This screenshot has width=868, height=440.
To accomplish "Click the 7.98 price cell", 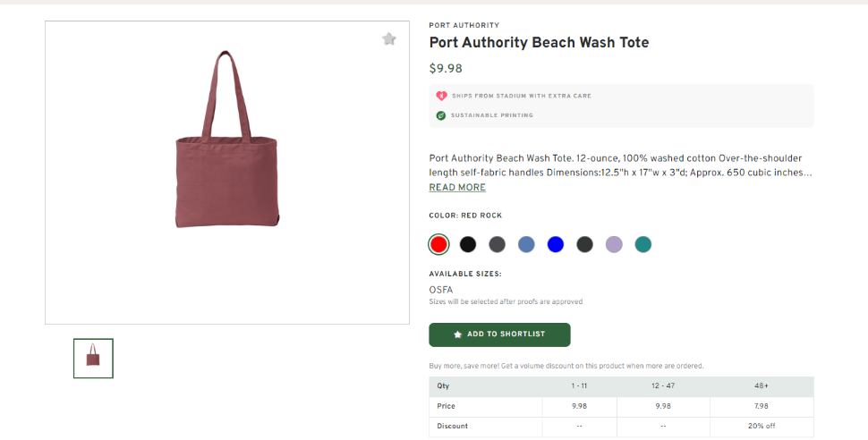I will point(762,406).
